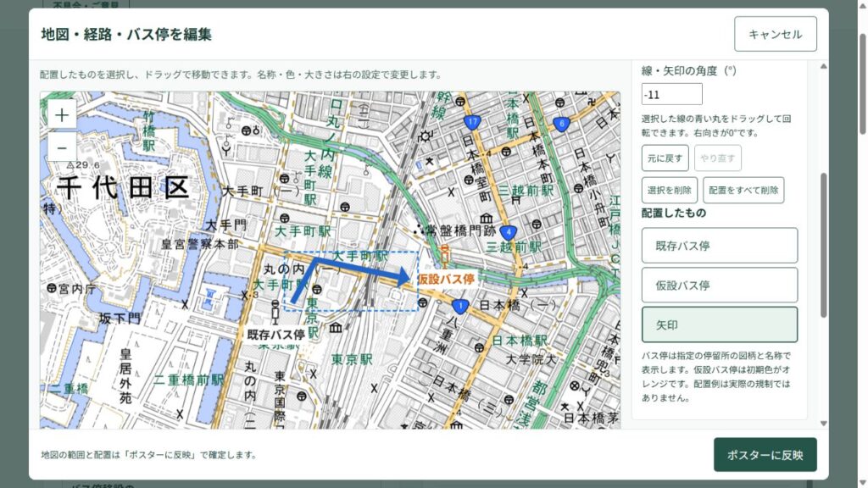Click the background page's vertical scrollbar

point(863,83)
